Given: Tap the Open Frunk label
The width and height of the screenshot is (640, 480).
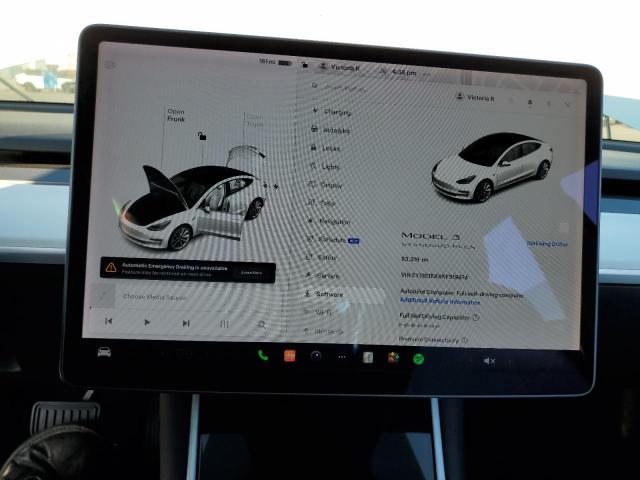Looking at the screenshot, I should click(176, 115).
